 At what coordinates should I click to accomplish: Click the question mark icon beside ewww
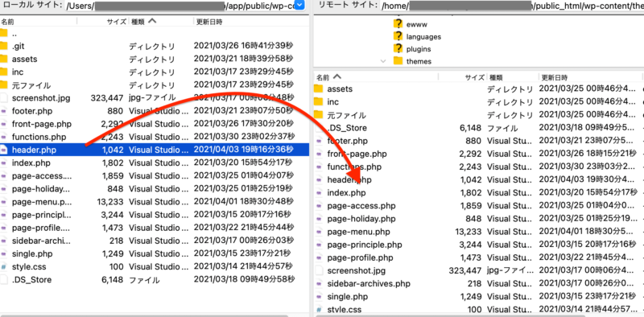398,24
